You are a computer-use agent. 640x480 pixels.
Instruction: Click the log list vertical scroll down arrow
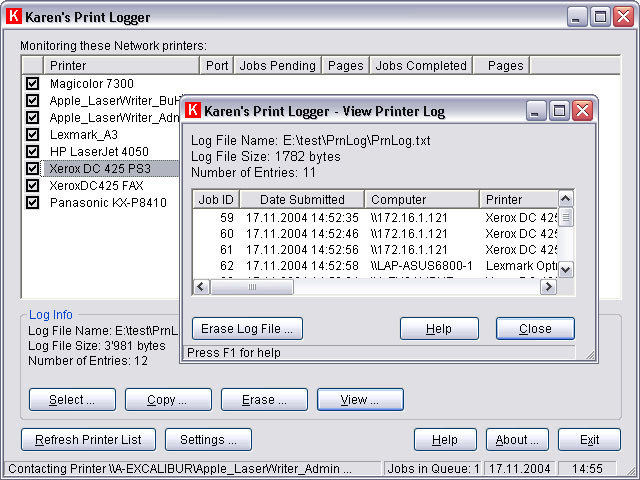coord(565,269)
